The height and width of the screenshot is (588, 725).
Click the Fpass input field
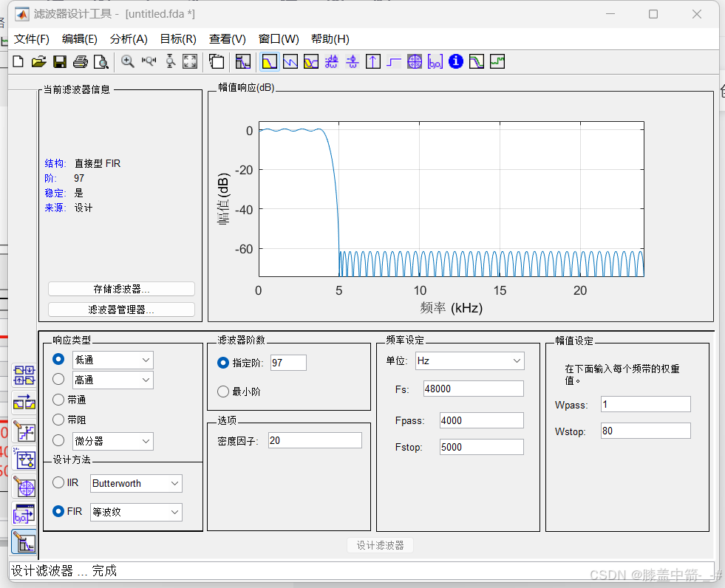pyautogui.click(x=481, y=420)
